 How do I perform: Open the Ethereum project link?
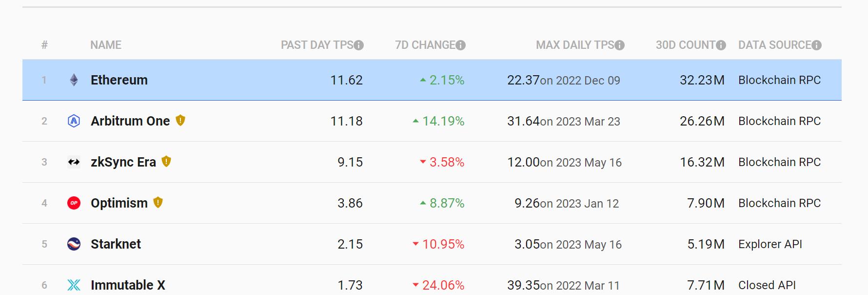tap(119, 80)
